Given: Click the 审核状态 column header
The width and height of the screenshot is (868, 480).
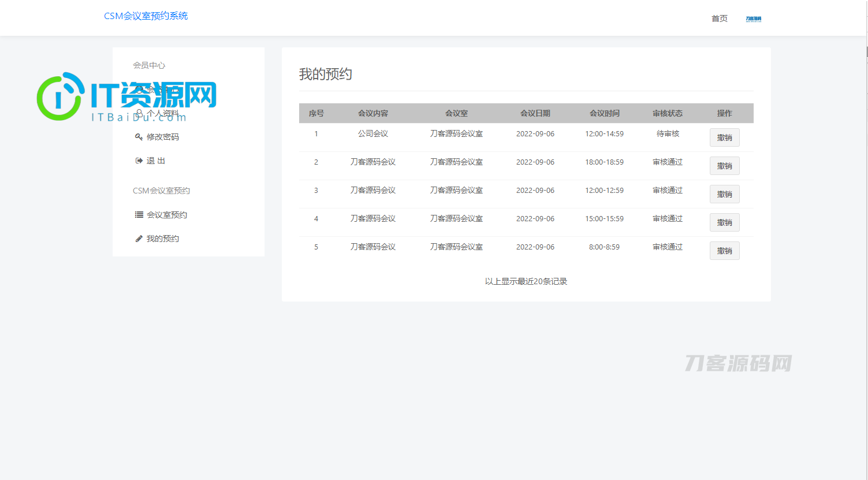Looking at the screenshot, I should coord(668,113).
